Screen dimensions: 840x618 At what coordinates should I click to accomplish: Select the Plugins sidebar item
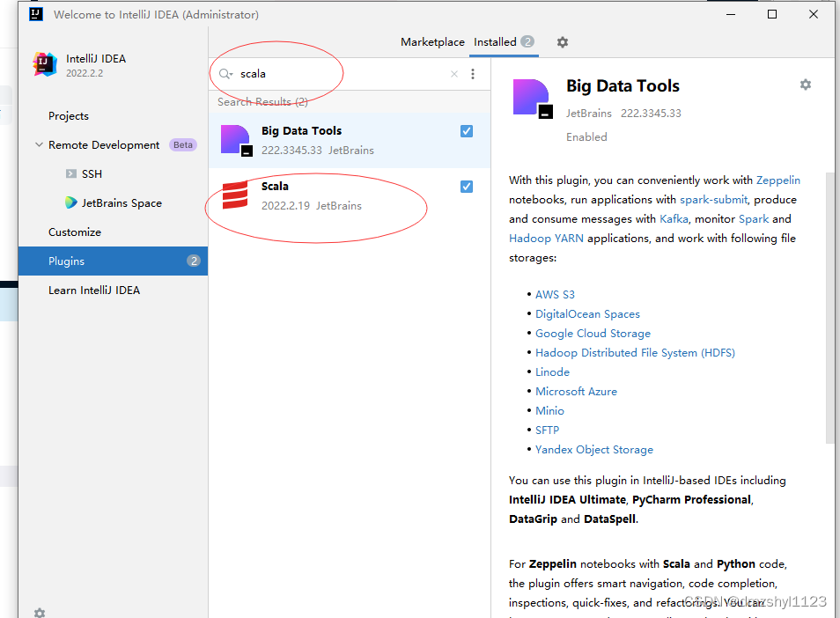coord(113,261)
